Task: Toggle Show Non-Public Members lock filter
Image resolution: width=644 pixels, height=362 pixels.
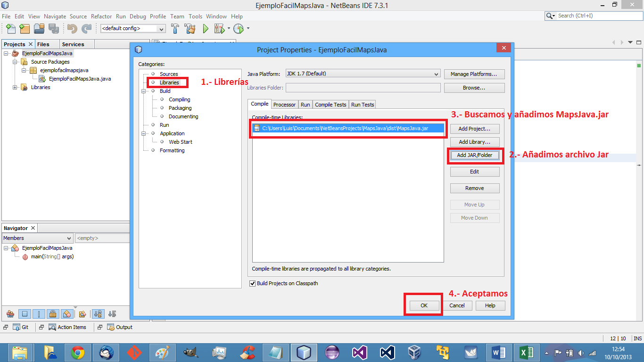Action: 53,314
